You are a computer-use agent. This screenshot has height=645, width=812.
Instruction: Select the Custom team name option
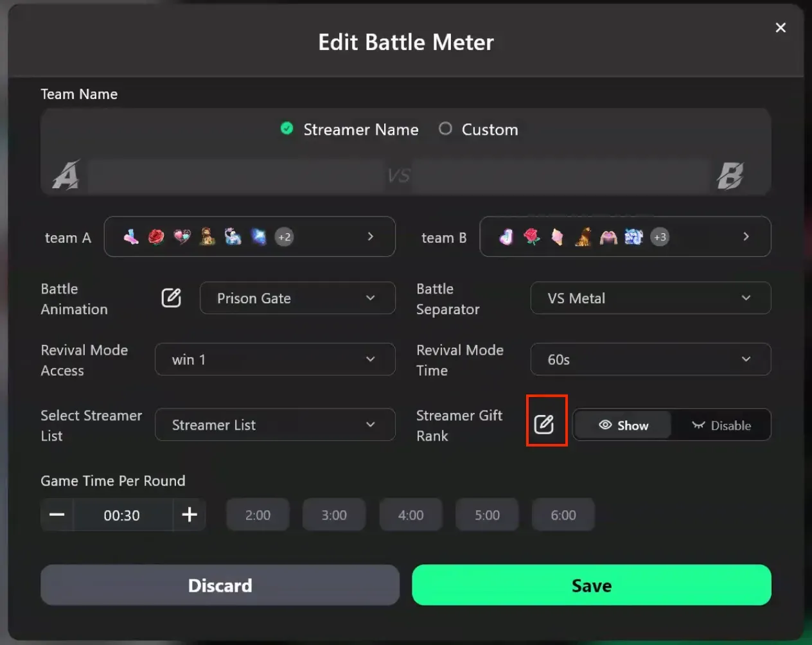[x=445, y=128]
